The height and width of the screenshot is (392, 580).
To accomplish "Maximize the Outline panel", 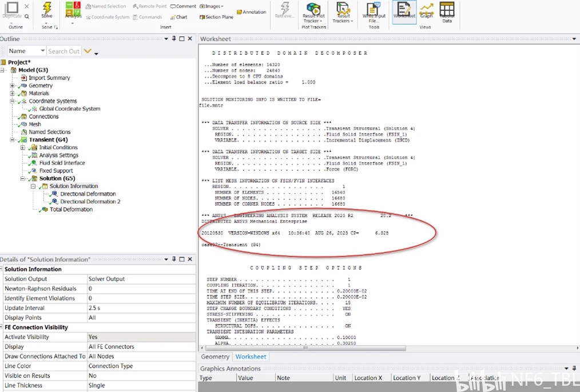I will (182, 38).
